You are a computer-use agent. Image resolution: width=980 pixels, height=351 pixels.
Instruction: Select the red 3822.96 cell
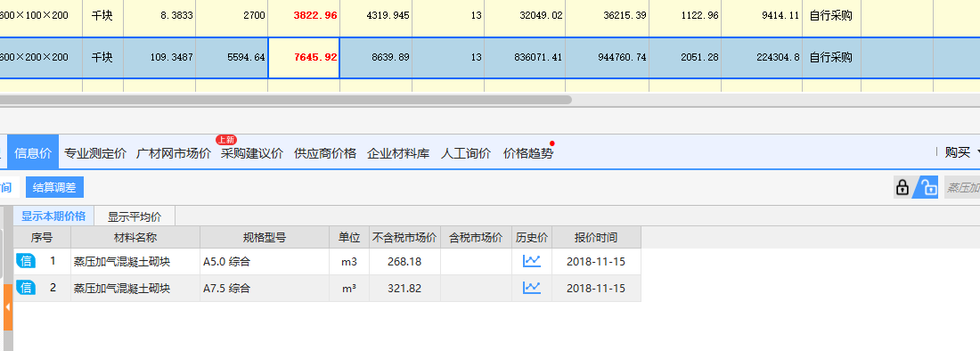tap(304, 16)
